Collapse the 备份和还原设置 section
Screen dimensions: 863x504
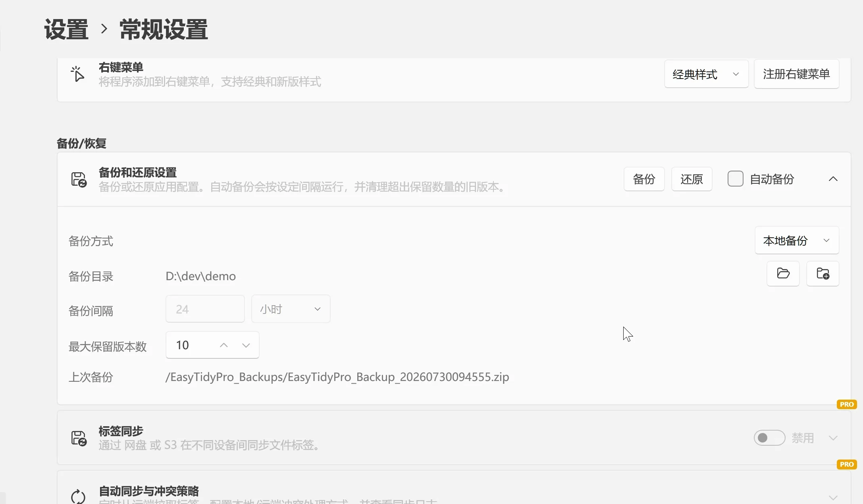pyautogui.click(x=833, y=179)
